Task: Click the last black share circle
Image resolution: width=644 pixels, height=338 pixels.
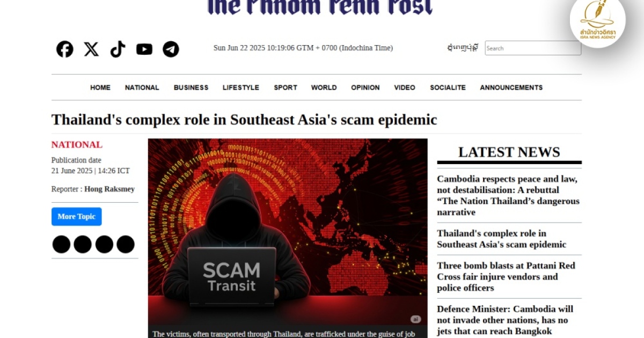Action: click(126, 244)
